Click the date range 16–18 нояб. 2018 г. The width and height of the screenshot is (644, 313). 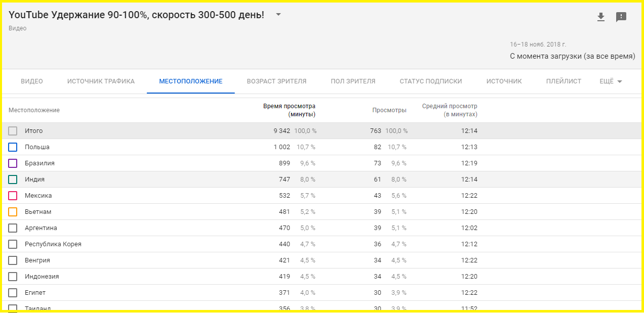pyautogui.click(x=538, y=44)
